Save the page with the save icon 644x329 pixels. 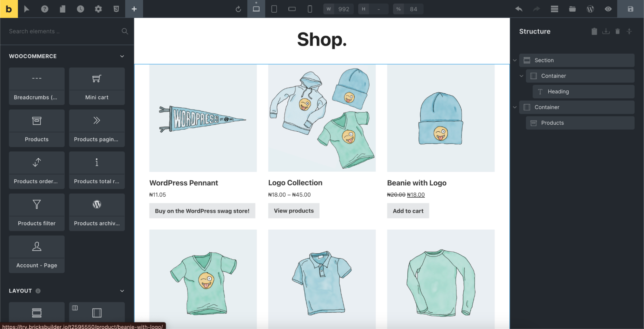point(630,9)
